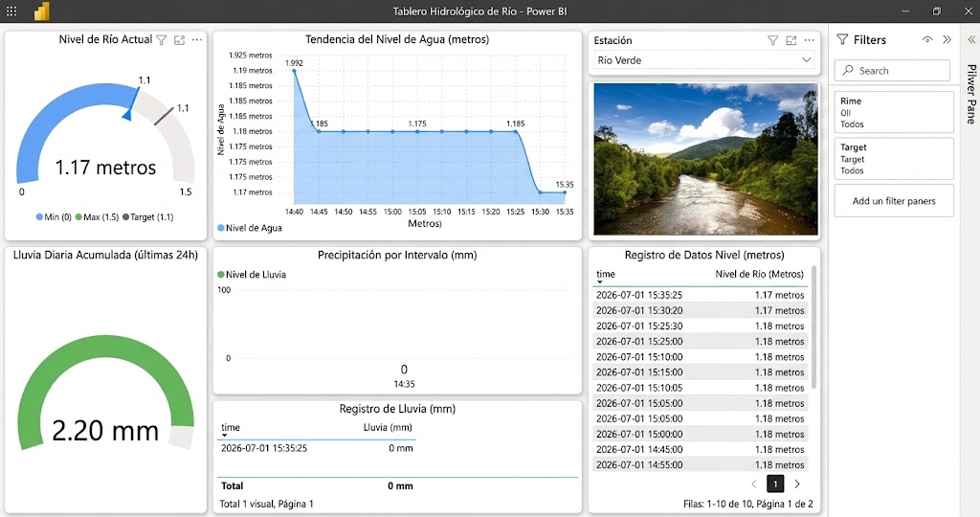Click the Power BI logo icon
The width and height of the screenshot is (980, 517).
pos(41,11)
